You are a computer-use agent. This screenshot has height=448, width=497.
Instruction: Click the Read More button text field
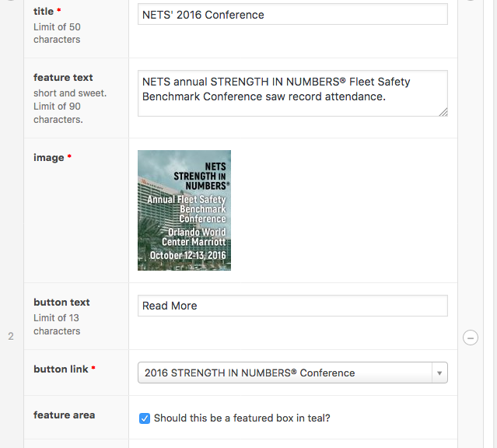click(x=292, y=306)
